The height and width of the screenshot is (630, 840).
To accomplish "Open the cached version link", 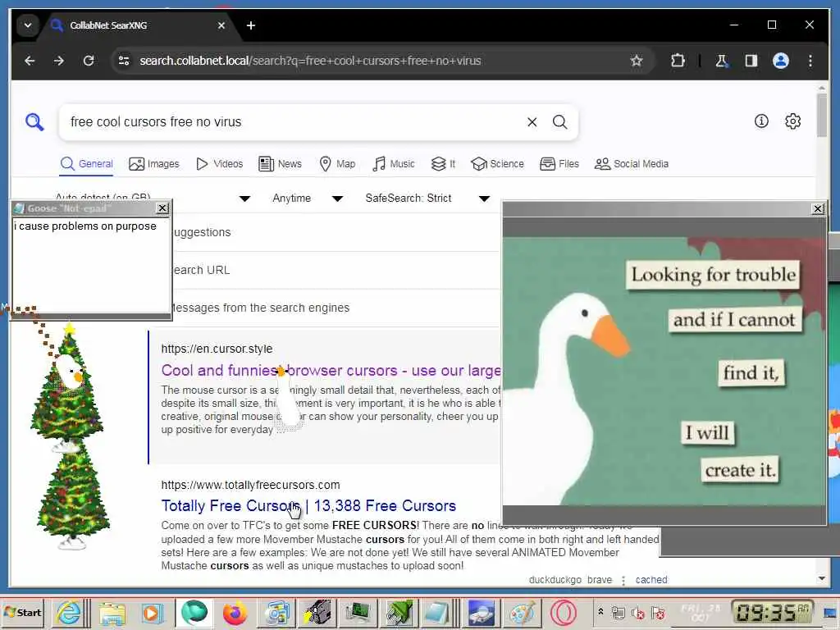I will (651, 580).
